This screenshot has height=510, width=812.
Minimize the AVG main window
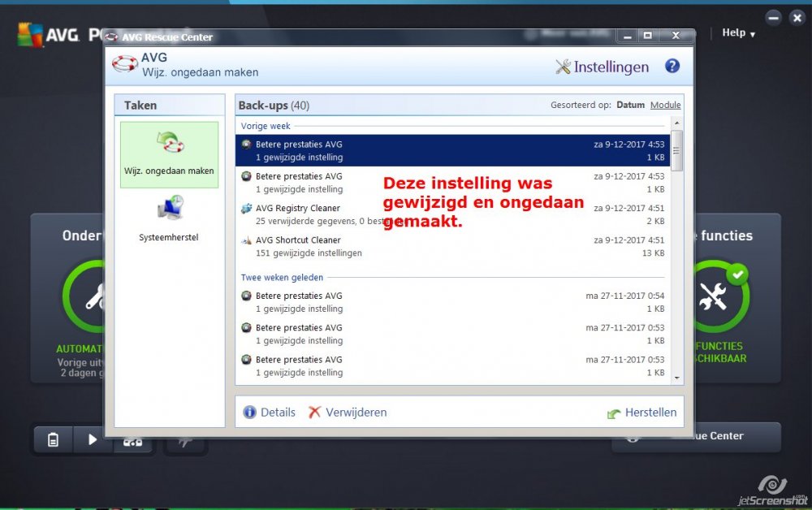click(x=773, y=18)
